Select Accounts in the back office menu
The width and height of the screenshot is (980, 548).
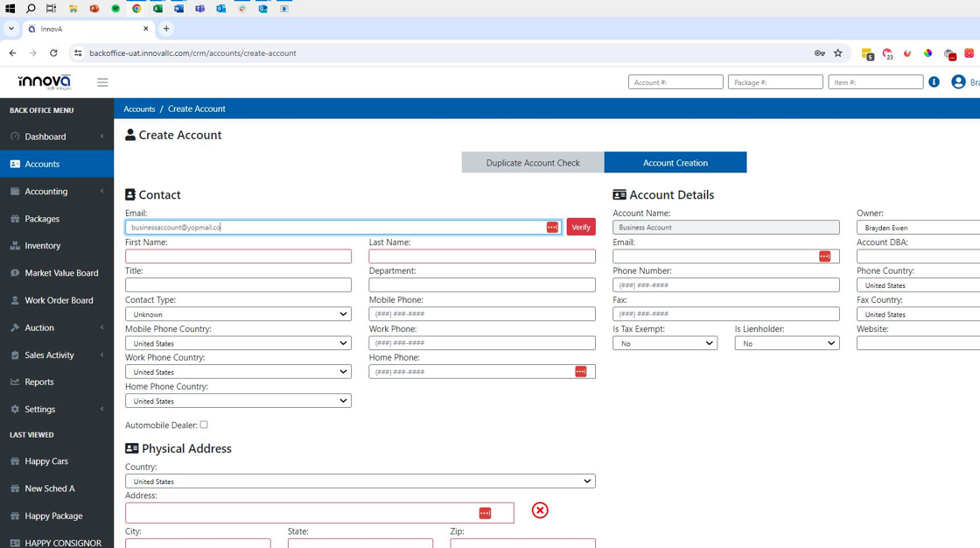pyautogui.click(x=56, y=164)
